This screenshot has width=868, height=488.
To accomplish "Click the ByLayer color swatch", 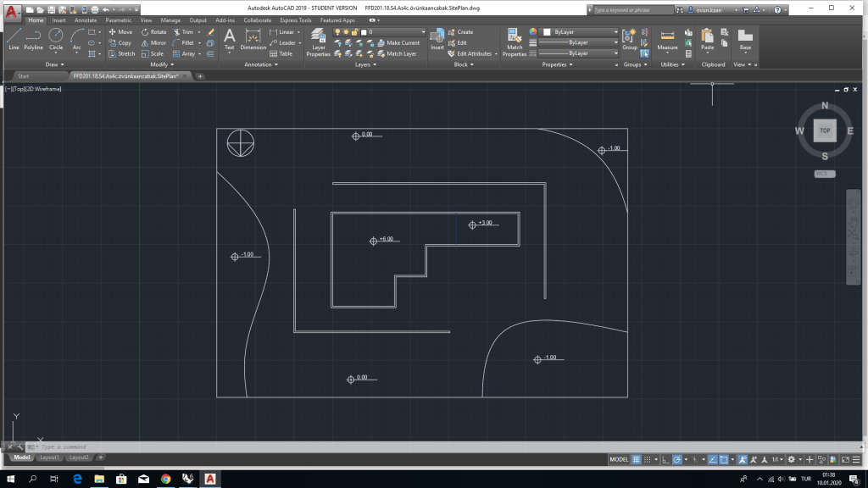I will [x=547, y=32].
